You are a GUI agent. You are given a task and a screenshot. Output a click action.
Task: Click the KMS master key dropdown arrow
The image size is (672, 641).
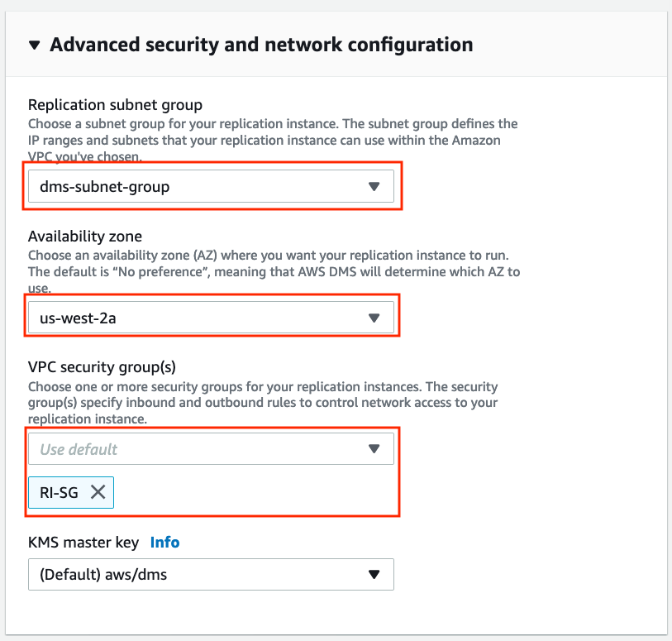coord(374,575)
